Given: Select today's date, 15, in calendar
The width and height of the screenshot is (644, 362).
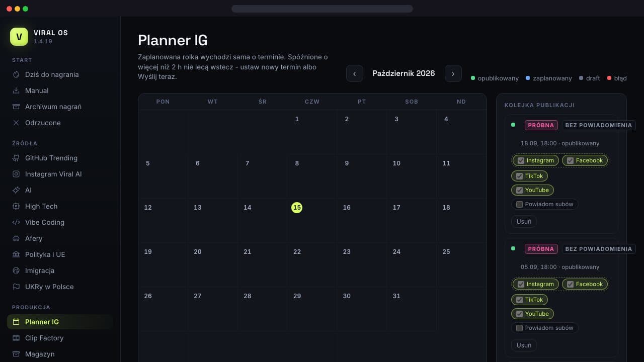Looking at the screenshot, I should 297,208.
